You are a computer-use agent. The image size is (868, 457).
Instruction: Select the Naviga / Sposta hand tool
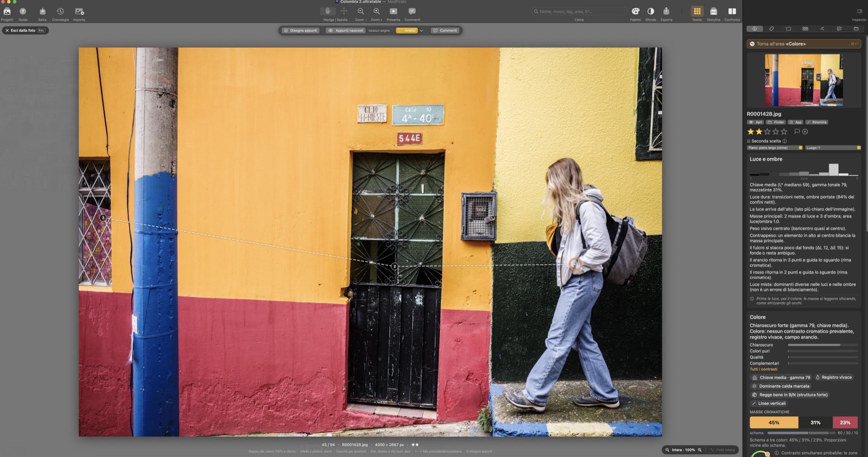click(x=328, y=11)
